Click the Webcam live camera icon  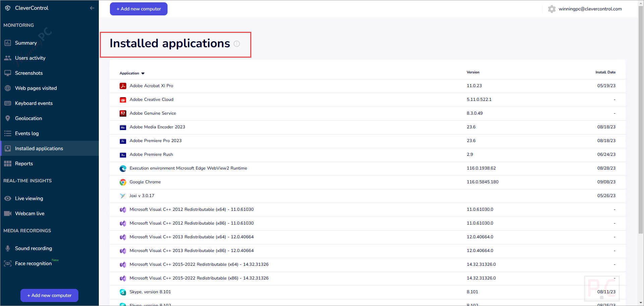pyautogui.click(x=8, y=213)
